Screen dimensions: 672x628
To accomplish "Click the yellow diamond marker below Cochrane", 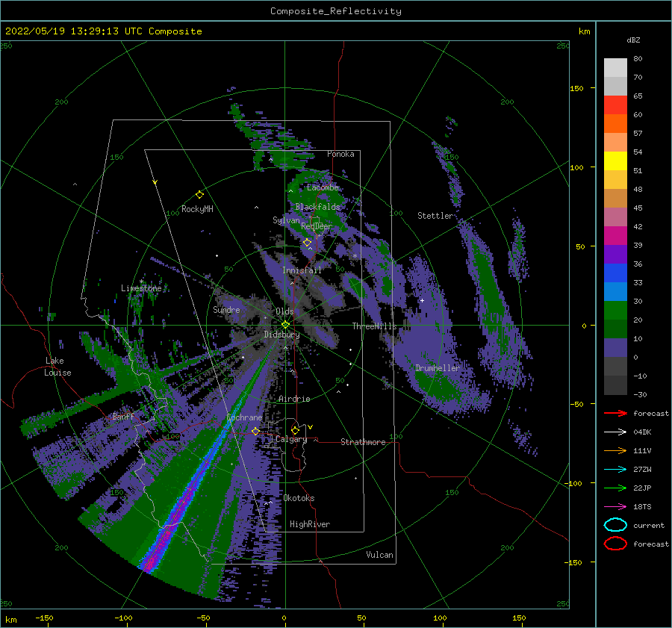I will click(x=255, y=431).
